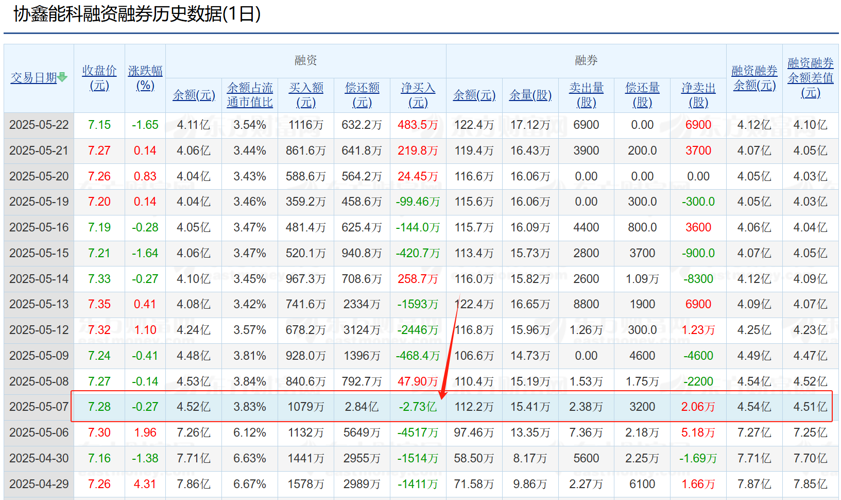The image size is (841, 500).
Task: Sort by 偿还量(股) header
Action: point(642,94)
